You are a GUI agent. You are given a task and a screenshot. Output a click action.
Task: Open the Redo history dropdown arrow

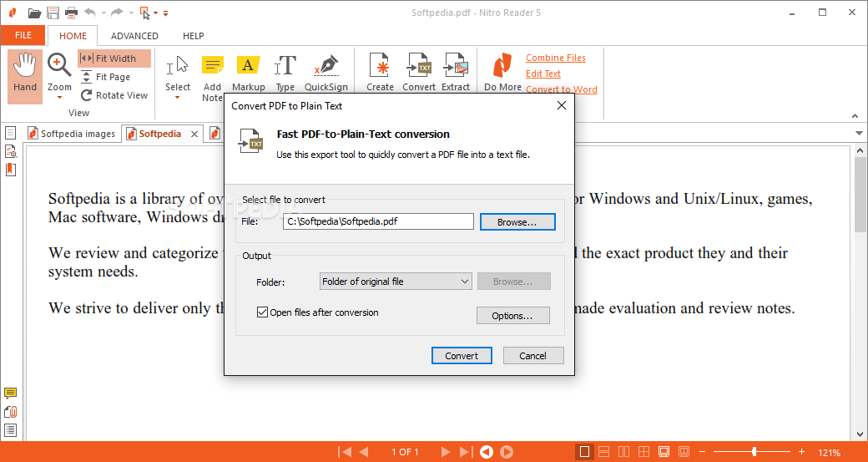click(131, 13)
